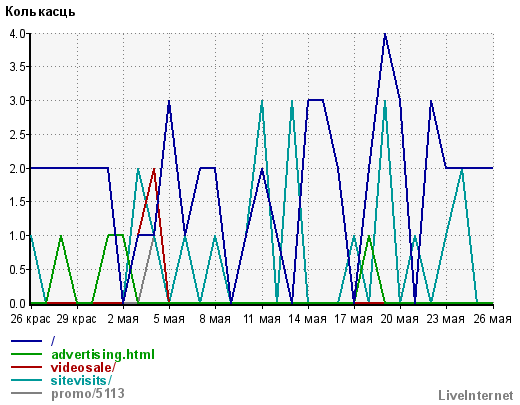The image size is (520, 405).
Task: Click the LiveInternet watermark text
Action: pos(476,395)
